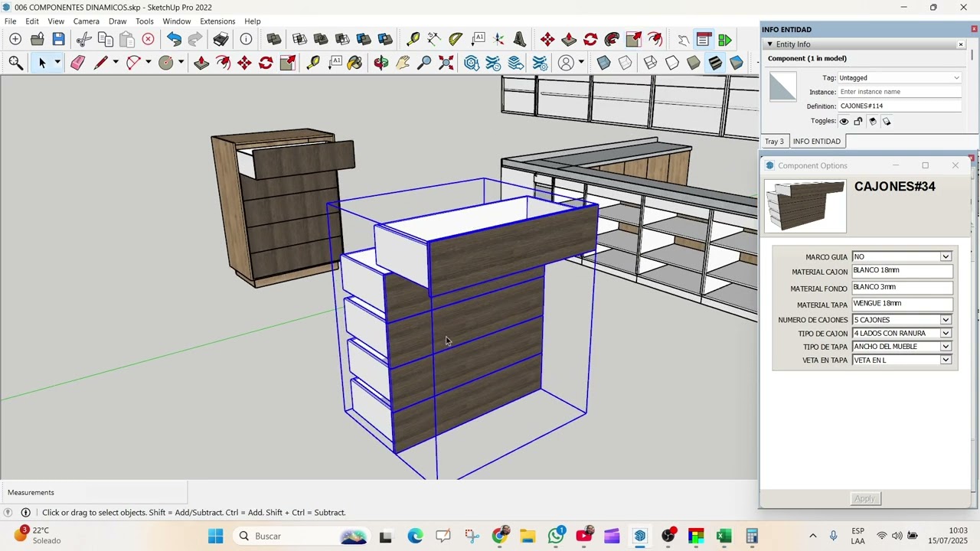Viewport: 980px width, 551px height.
Task: Activate the Pan hand tool
Action: tap(403, 63)
